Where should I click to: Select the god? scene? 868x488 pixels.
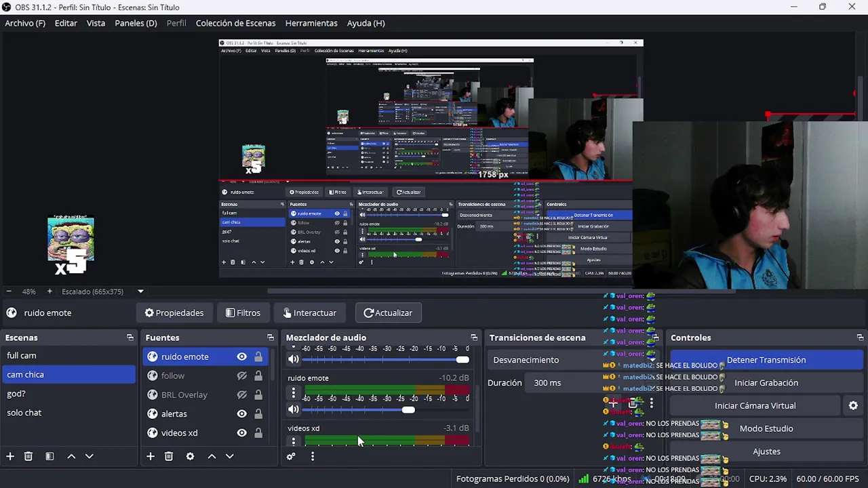(x=68, y=393)
